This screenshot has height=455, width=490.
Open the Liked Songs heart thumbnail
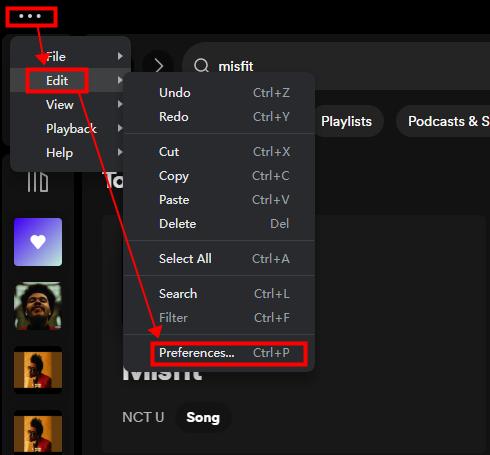(38, 242)
